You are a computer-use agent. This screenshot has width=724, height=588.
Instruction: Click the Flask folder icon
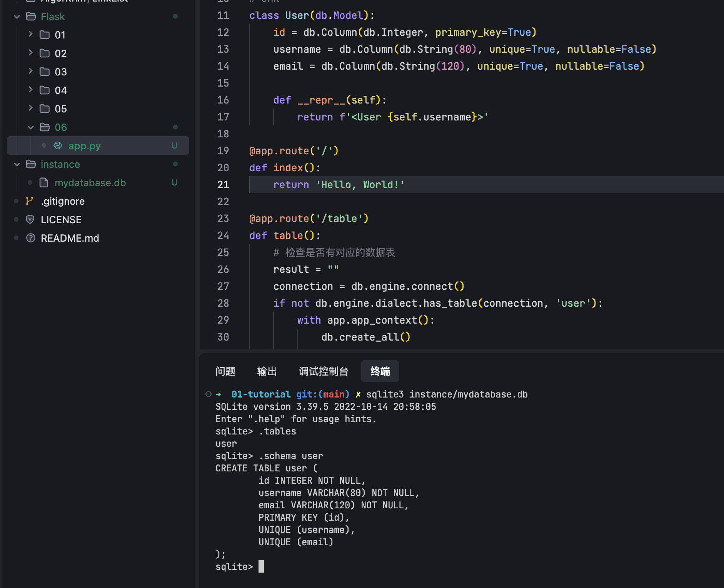coord(31,16)
